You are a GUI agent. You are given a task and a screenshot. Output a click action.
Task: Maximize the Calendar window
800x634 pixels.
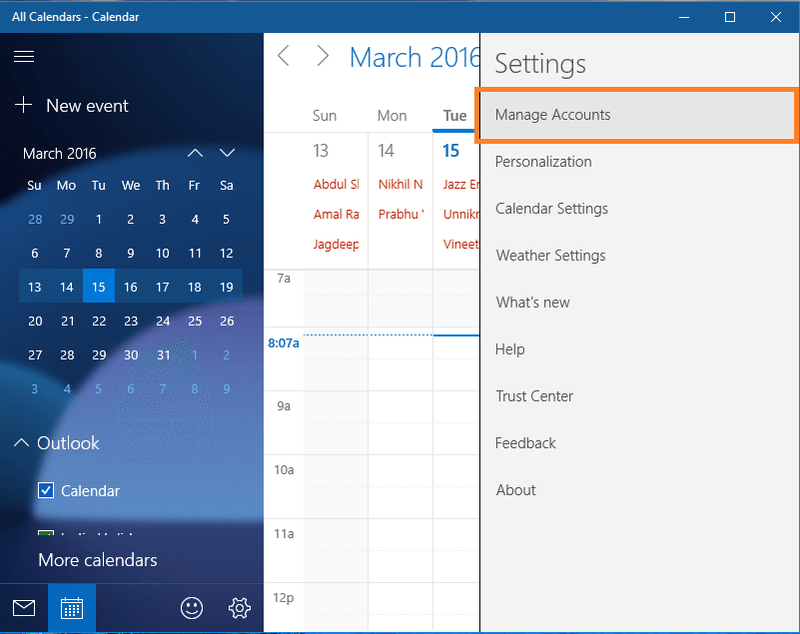(x=730, y=17)
